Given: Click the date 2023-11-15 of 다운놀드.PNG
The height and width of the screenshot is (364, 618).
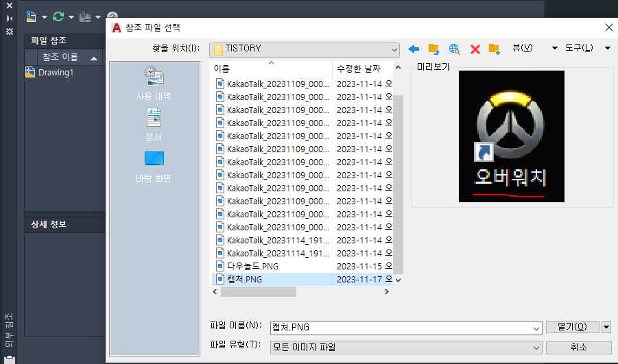Looking at the screenshot, I should pos(359,266).
